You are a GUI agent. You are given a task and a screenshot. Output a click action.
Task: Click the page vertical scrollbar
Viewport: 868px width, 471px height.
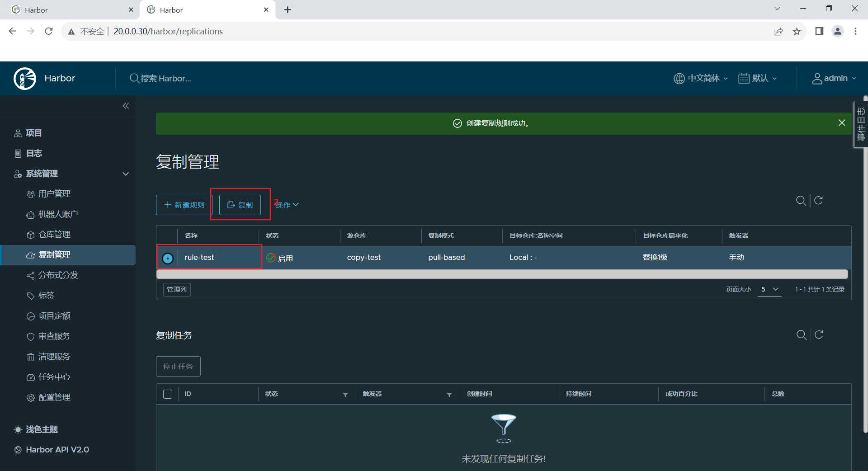click(x=865, y=264)
